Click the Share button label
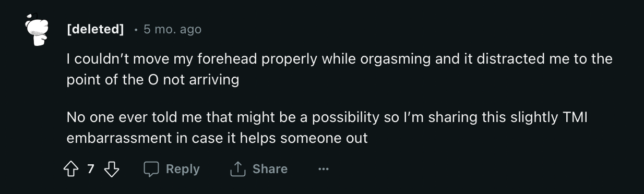644x194 pixels. coord(270,169)
